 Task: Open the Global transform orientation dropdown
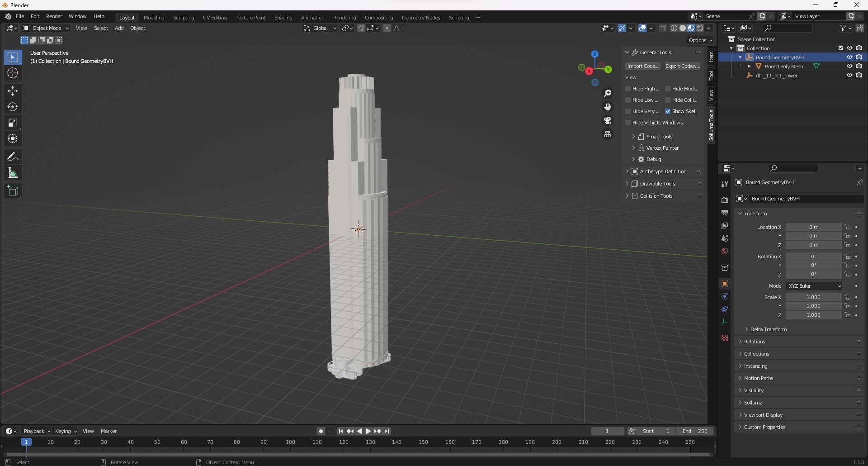(320, 28)
